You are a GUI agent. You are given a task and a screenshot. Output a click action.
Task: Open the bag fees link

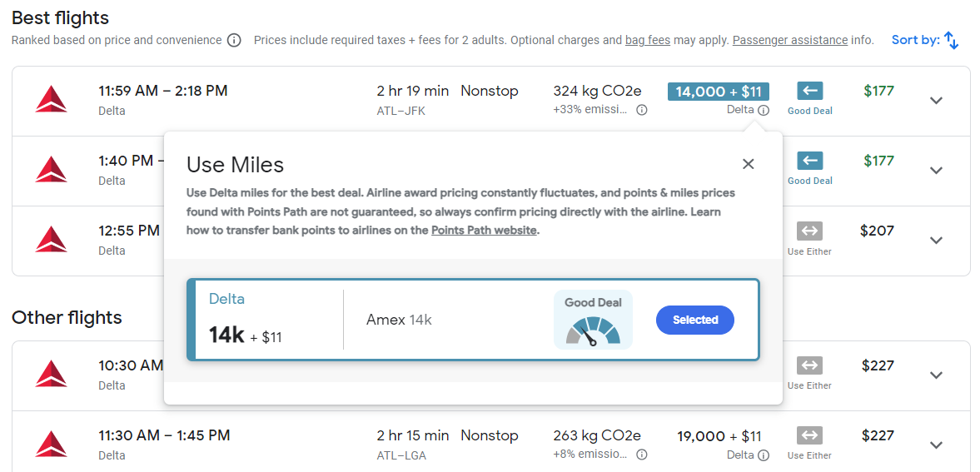coord(648,40)
